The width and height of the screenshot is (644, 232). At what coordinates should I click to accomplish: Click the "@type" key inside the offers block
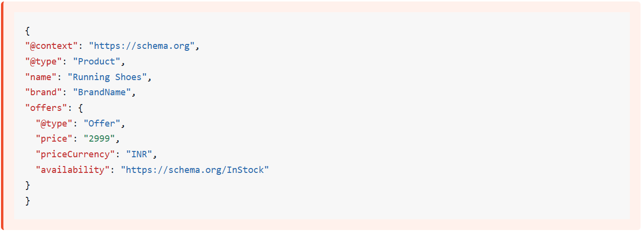click(54, 124)
